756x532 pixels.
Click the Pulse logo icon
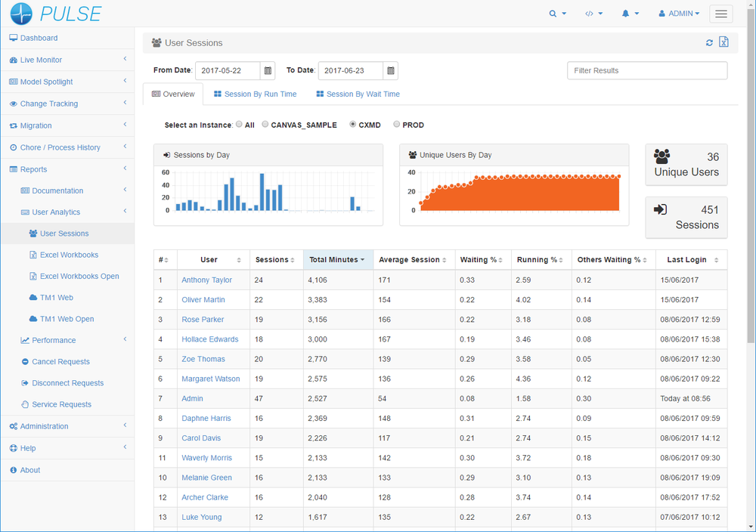tap(22, 14)
